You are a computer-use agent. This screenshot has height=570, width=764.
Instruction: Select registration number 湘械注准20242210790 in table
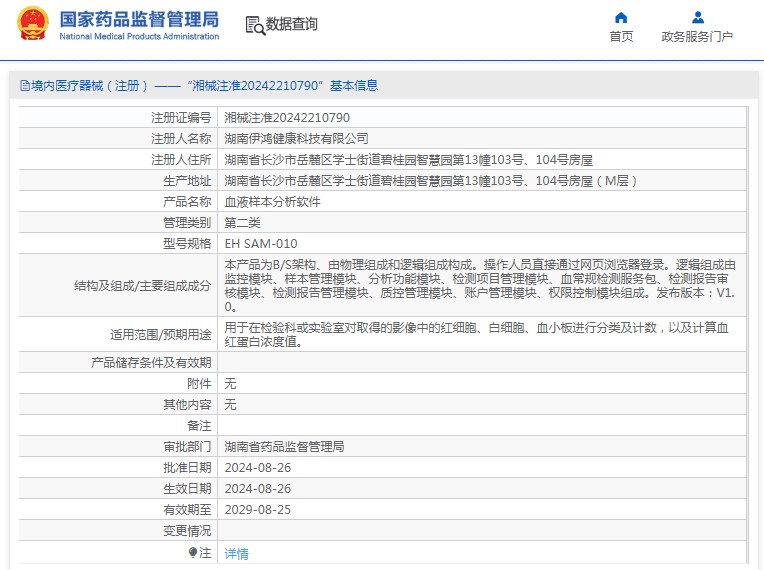(x=287, y=117)
